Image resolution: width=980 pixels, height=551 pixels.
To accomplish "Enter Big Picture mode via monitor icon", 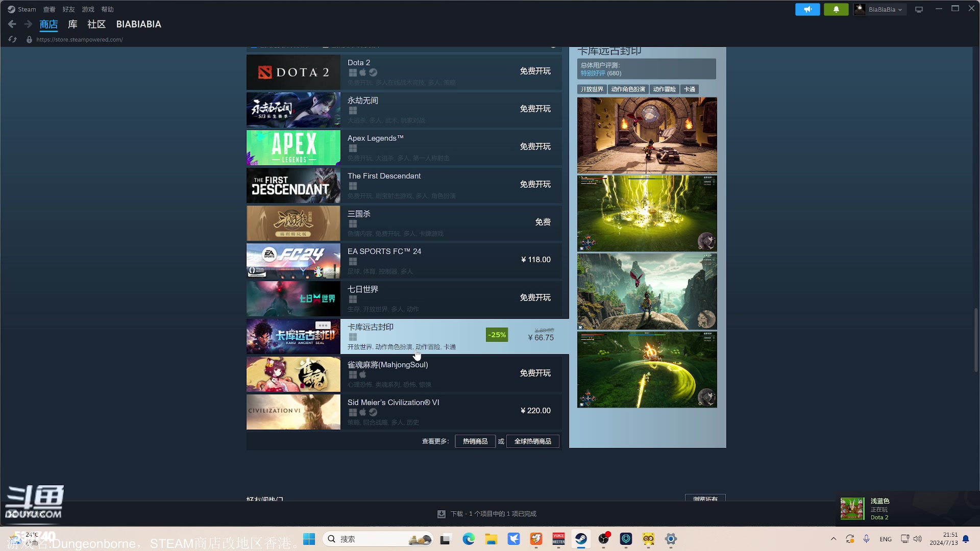I will (919, 9).
